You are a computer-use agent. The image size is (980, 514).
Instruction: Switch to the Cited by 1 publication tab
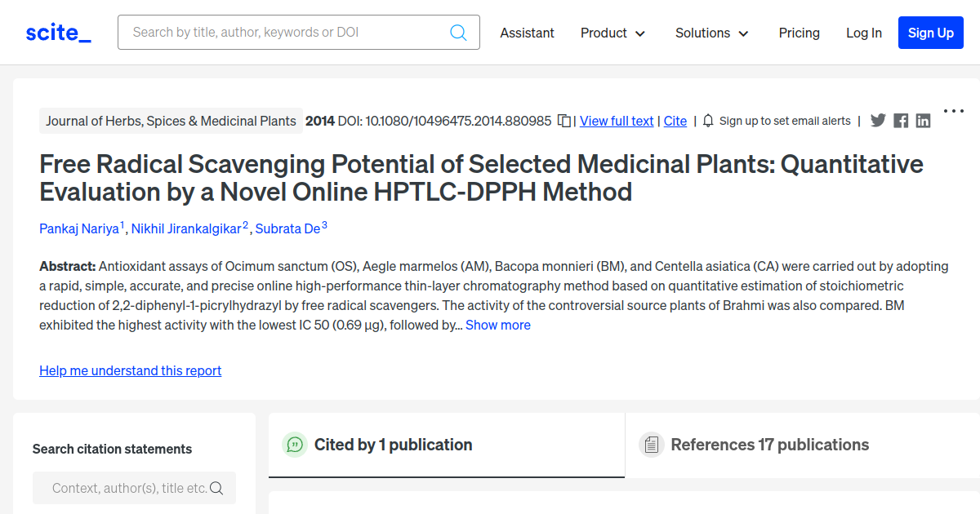pyautogui.click(x=393, y=445)
